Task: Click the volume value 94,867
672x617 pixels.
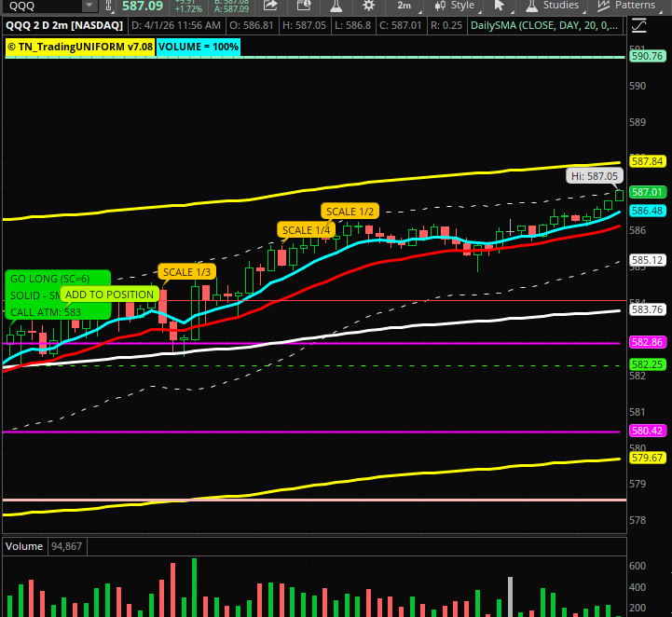Action: click(66, 546)
